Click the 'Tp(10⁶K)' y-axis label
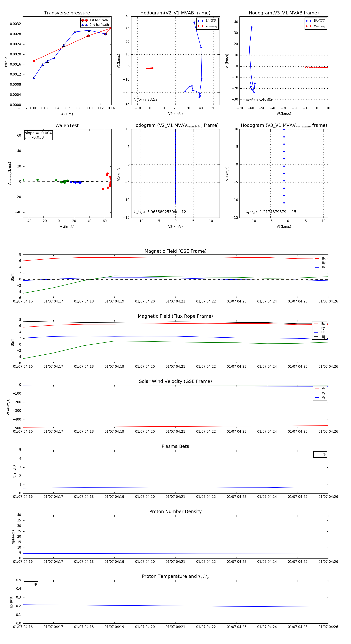Image resolution: width=351 pixels, height=644 pixels. [x=12, y=602]
